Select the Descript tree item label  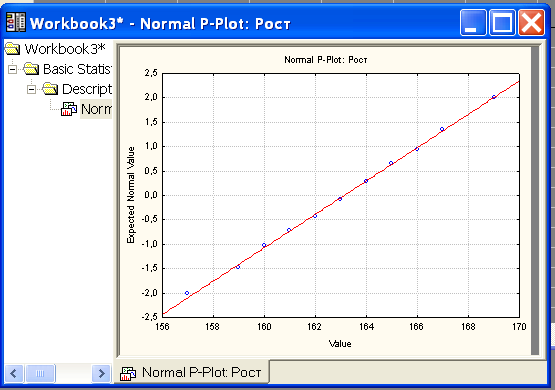[87, 89]
